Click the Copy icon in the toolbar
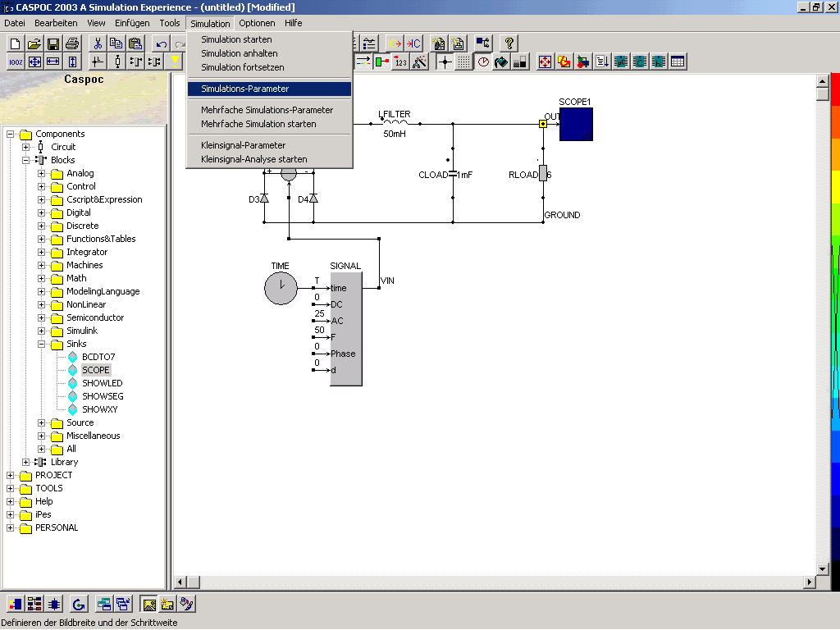 click(x=116, y=43)
